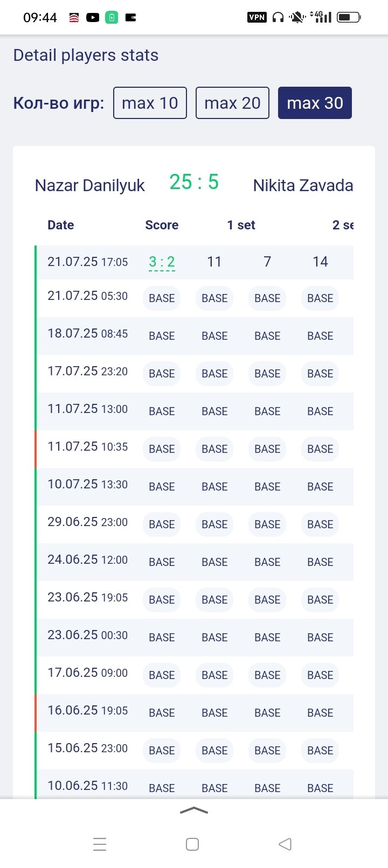Tap the muted notifications bell icon
This screenshot has width=388, height=868.
296,17
